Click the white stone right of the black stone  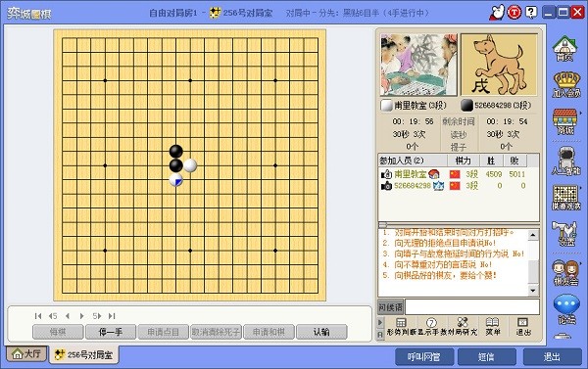point(190,165)
